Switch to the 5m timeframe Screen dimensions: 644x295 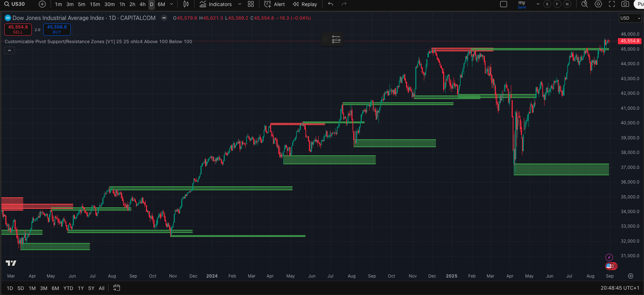[82, 4]
